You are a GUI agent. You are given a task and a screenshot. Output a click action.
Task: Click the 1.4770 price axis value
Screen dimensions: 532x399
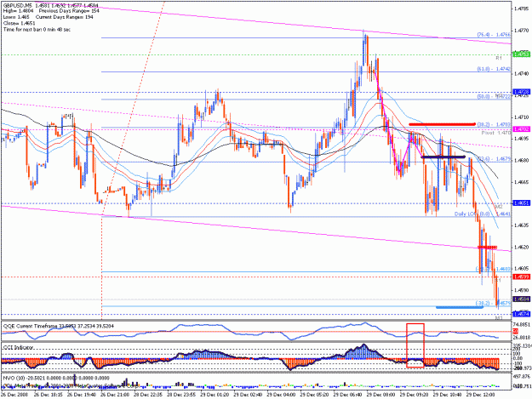(522, 31)
